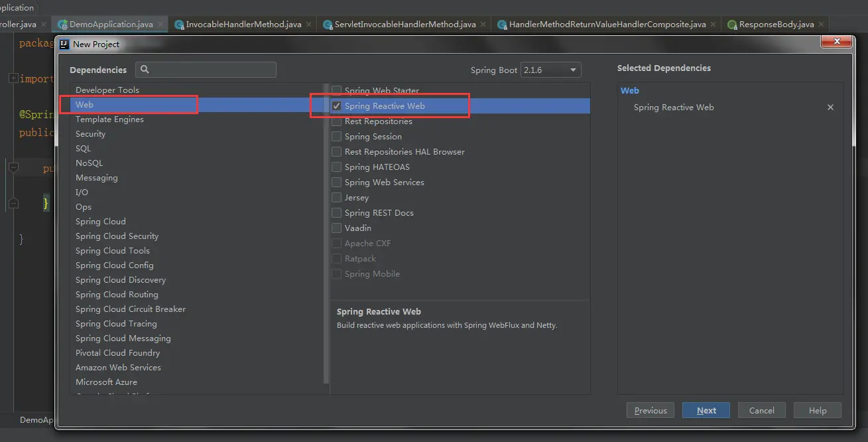This screenshot has height=442, width=868.
Task: Tick the Jersey dependency checkbox
Action: 337,198
